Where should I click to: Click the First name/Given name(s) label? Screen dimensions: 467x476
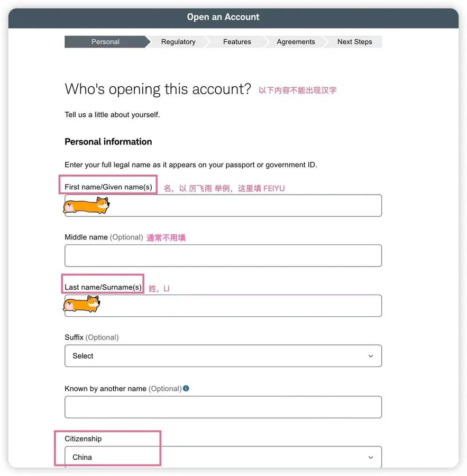click(108, 187)
